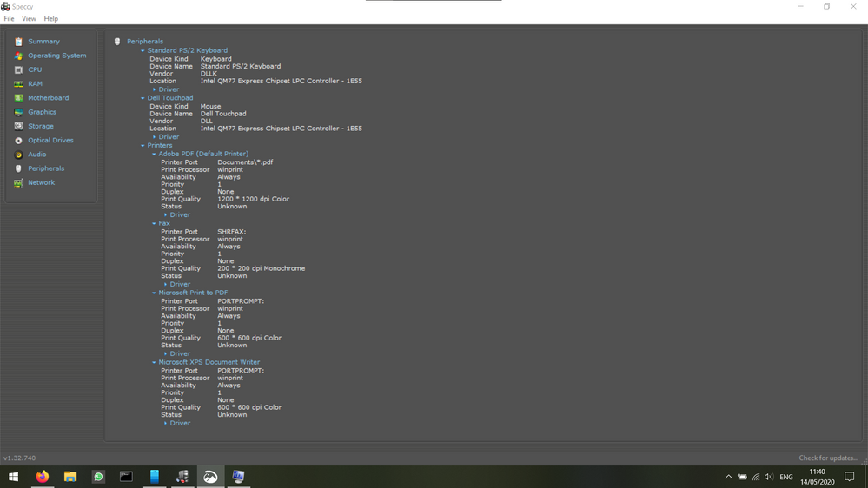Expand Driver under Microsoft XPS Document Writer
Viewport: 868px width, 488px height.
[x=165, y=423]
